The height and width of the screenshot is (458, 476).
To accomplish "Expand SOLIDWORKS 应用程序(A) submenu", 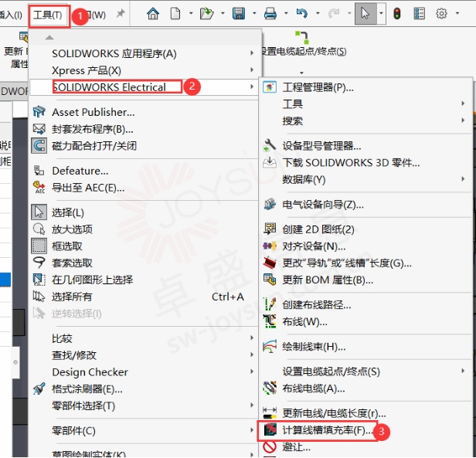I will click(x=143, y=54).
